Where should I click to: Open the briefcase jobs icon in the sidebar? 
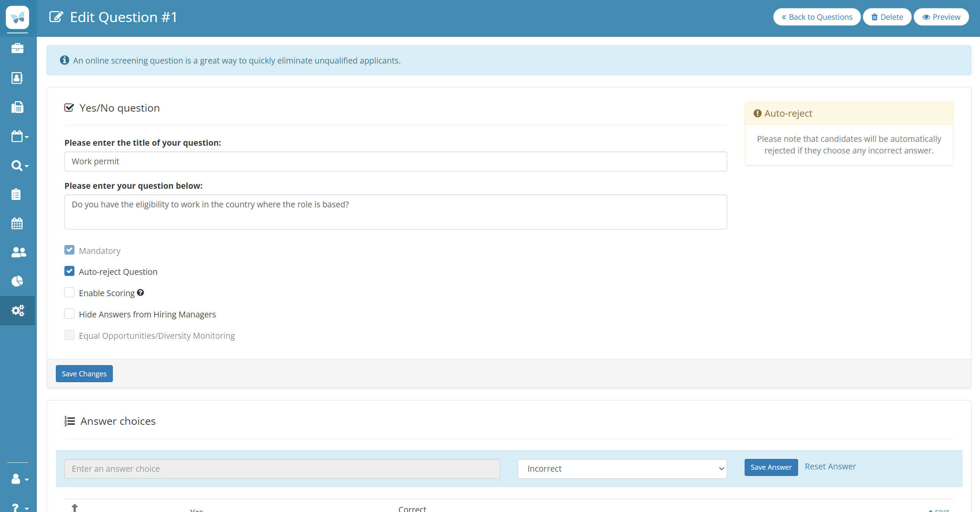click(x=17, y=48)
